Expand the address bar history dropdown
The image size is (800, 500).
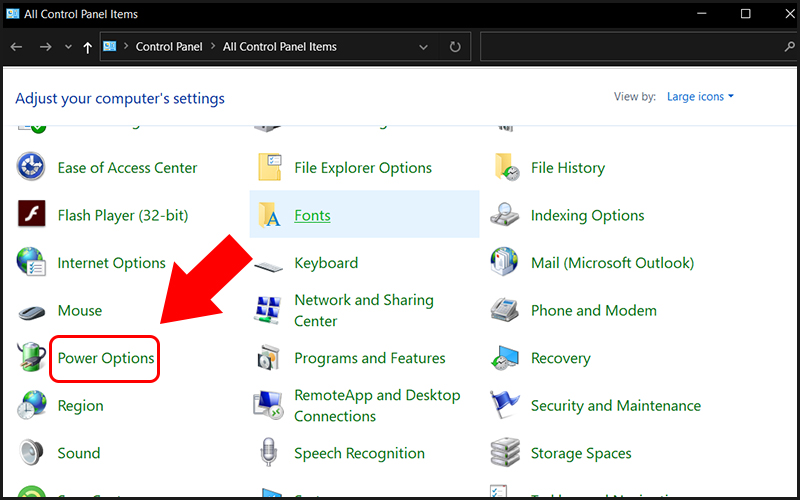pos(423,47)
